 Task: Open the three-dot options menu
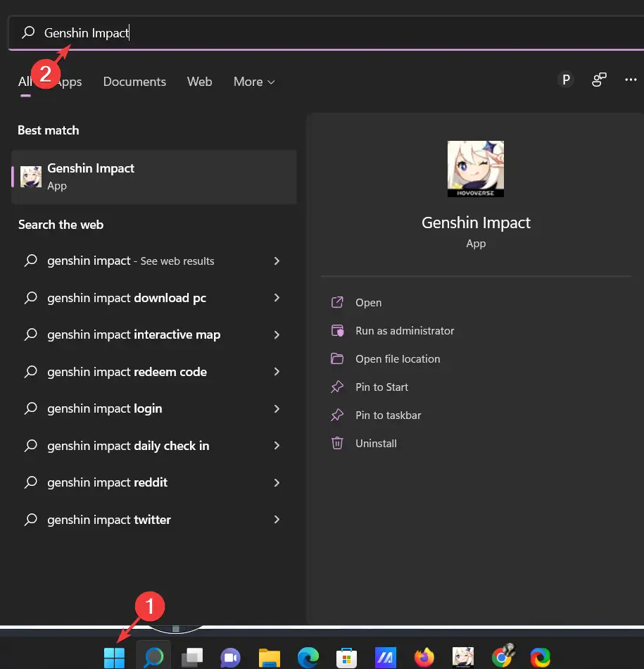pos(631,80)
